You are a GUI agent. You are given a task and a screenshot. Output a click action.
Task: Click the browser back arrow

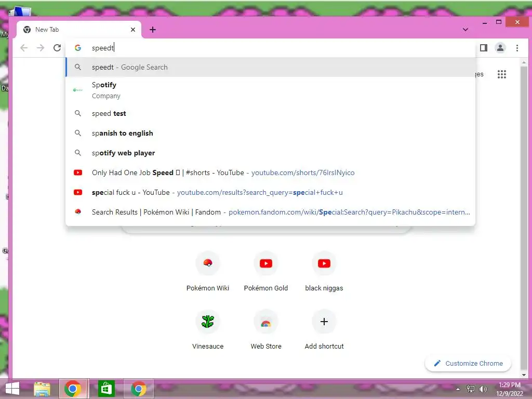pos(24,48)
